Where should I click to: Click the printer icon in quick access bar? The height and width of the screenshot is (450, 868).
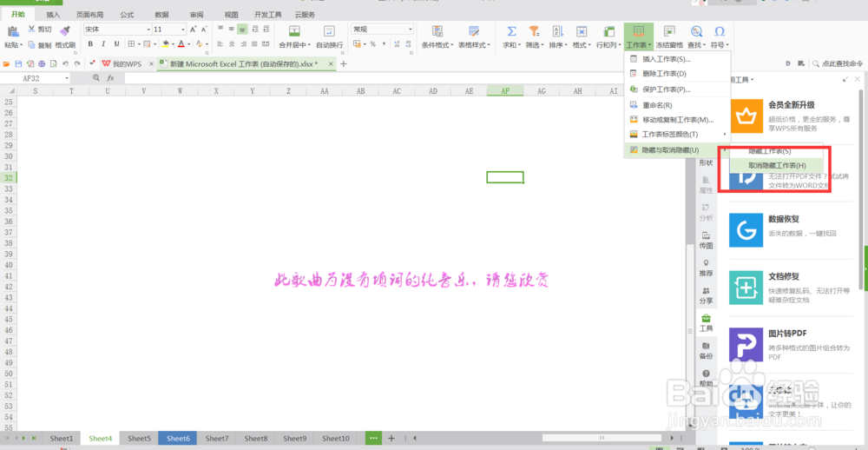click(42, 64)
